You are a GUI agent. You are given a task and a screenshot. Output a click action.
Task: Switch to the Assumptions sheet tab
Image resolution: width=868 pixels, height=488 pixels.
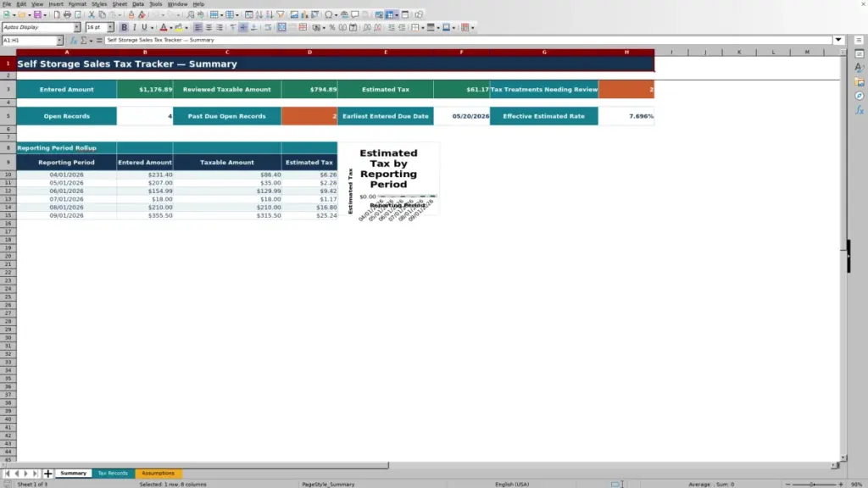pyautogui.click(x=158, y=474)
